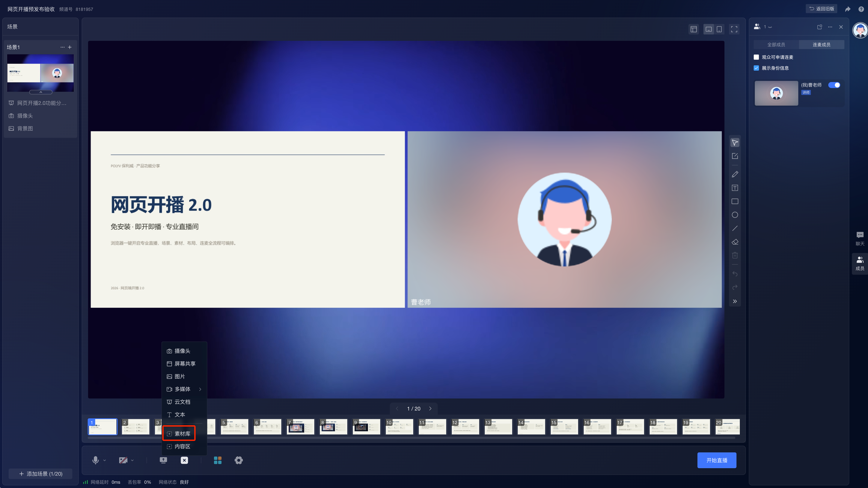Open slide 10 thumbnail
This screenshot has width=868, height=488.
(399, 427)
